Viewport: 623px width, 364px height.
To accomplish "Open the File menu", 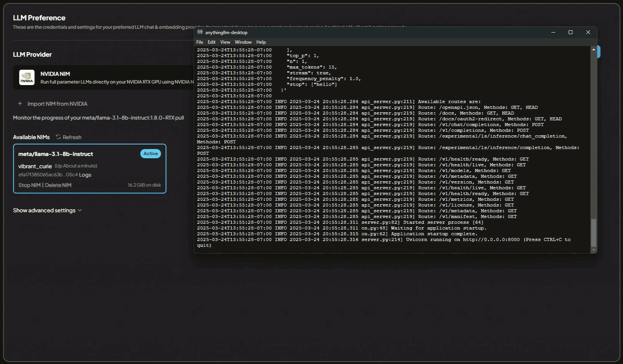I will [200, 42].
